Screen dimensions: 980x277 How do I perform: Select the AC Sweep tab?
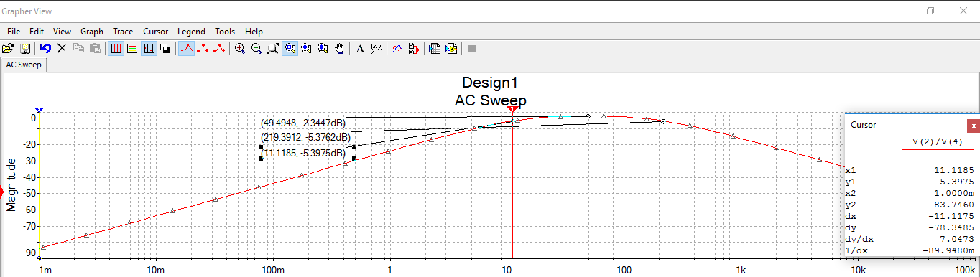point(24,65)
